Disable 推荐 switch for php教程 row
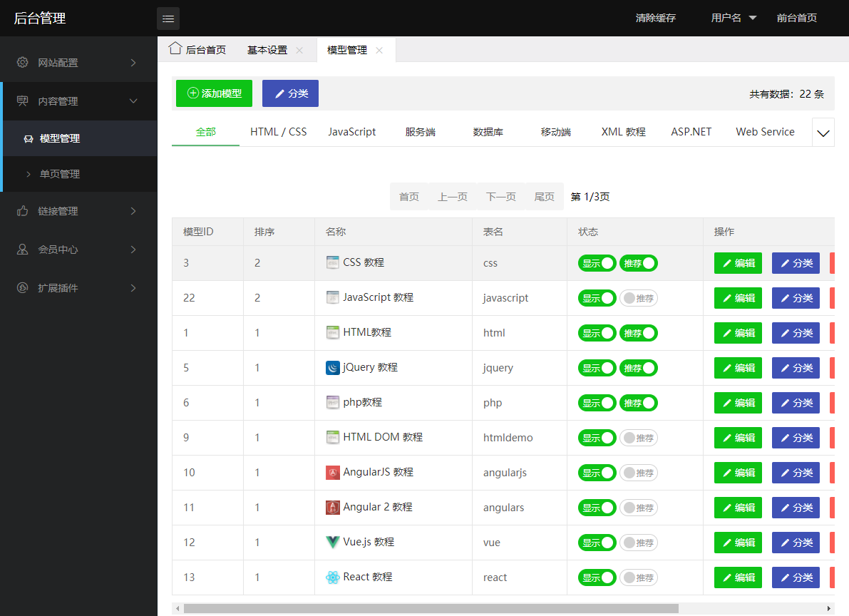This screenshot has height=616, width=849. coord(638,403)
